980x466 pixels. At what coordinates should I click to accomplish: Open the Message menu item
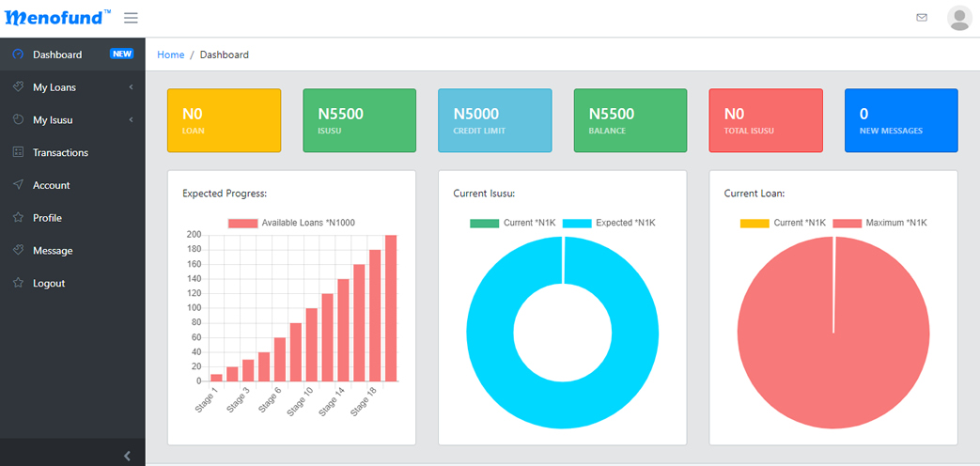pos(53,251)
